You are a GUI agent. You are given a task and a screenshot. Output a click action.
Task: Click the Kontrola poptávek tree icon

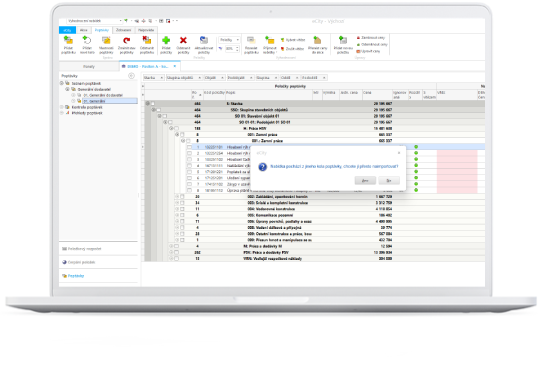tap(68, 107)
